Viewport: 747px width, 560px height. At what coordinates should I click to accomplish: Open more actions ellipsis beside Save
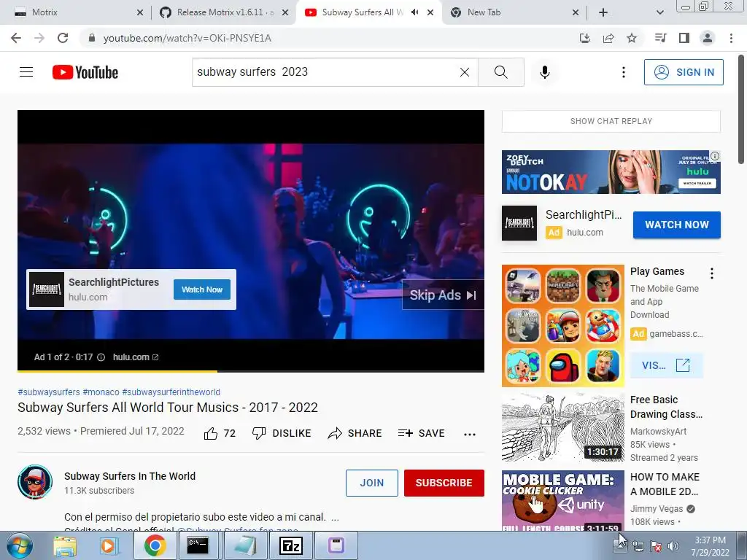pos(470,434)
